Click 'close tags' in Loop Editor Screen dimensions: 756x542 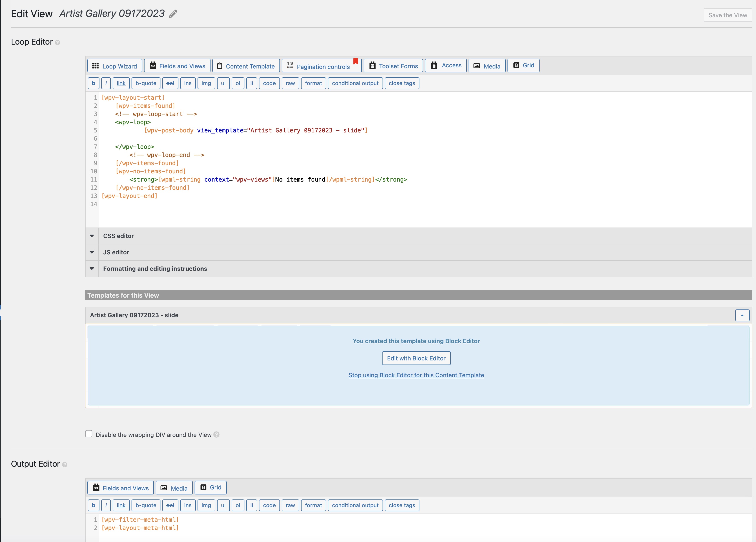402,83
